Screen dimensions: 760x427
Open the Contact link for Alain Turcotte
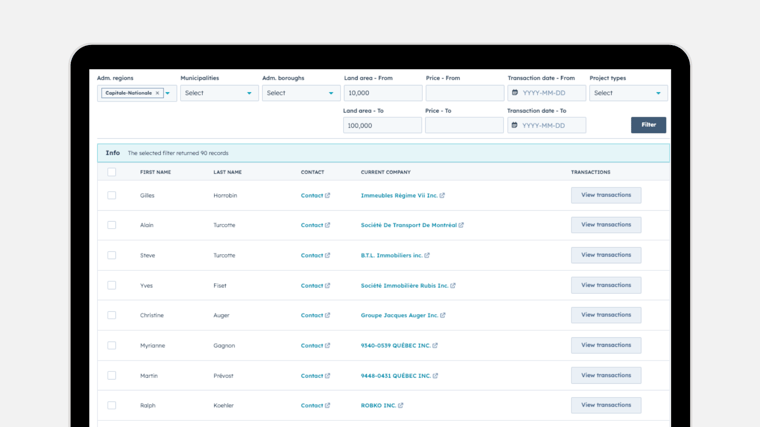315,225
